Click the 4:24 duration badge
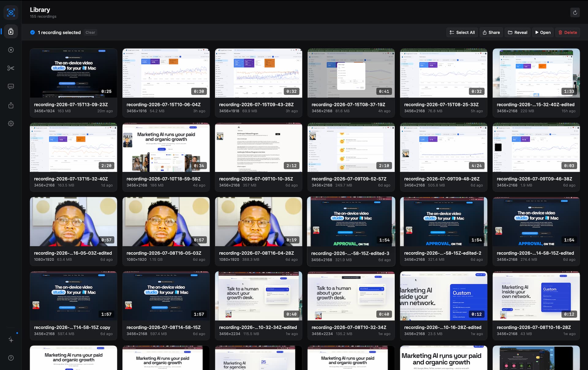 (477, 166)
